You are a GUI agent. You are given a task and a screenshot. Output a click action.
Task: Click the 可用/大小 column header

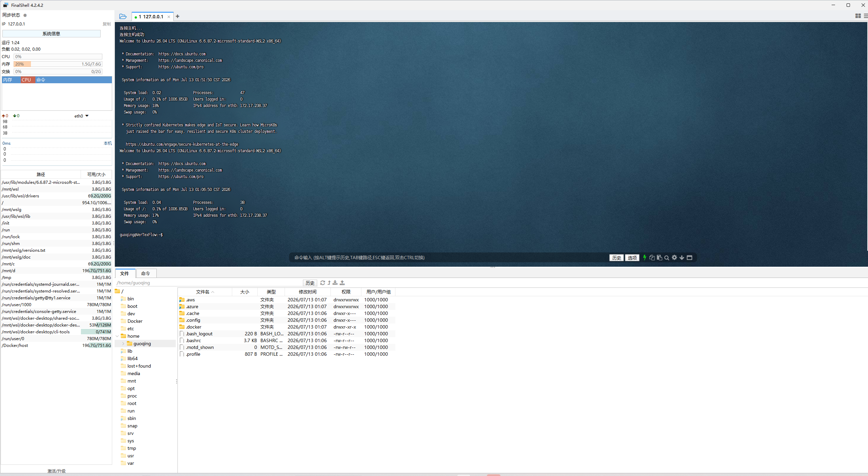[96, 174]
